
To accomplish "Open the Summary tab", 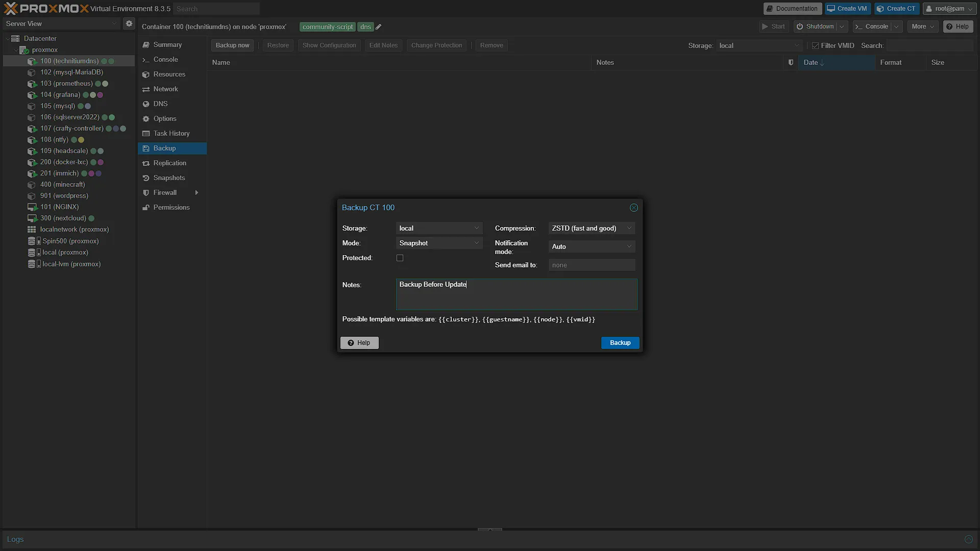I will (x=172, y=45).
